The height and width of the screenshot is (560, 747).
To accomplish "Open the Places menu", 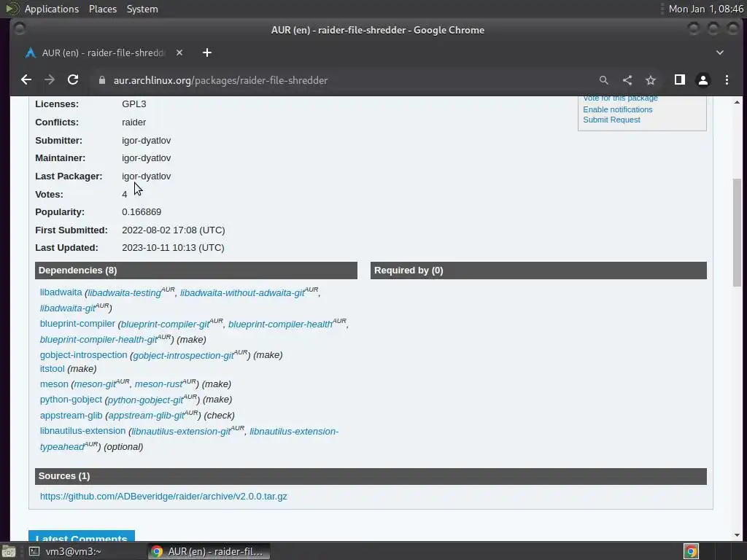I will click(103, 9).
